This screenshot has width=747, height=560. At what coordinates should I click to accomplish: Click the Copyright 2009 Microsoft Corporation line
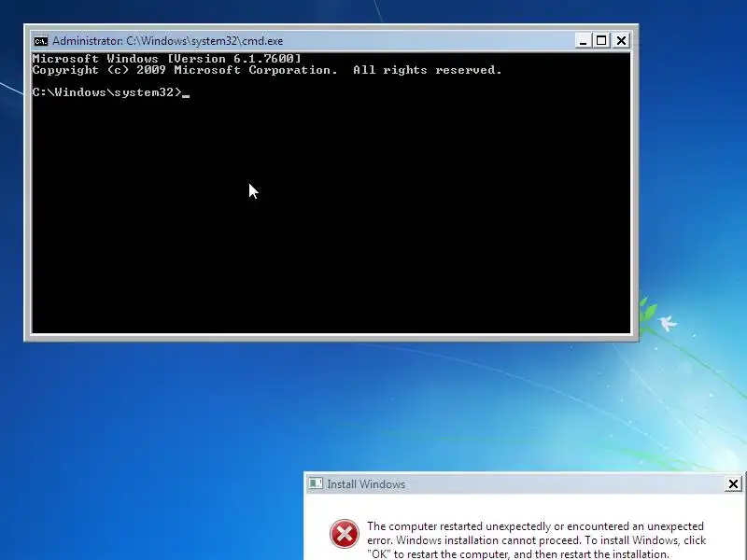click(267, 70)
